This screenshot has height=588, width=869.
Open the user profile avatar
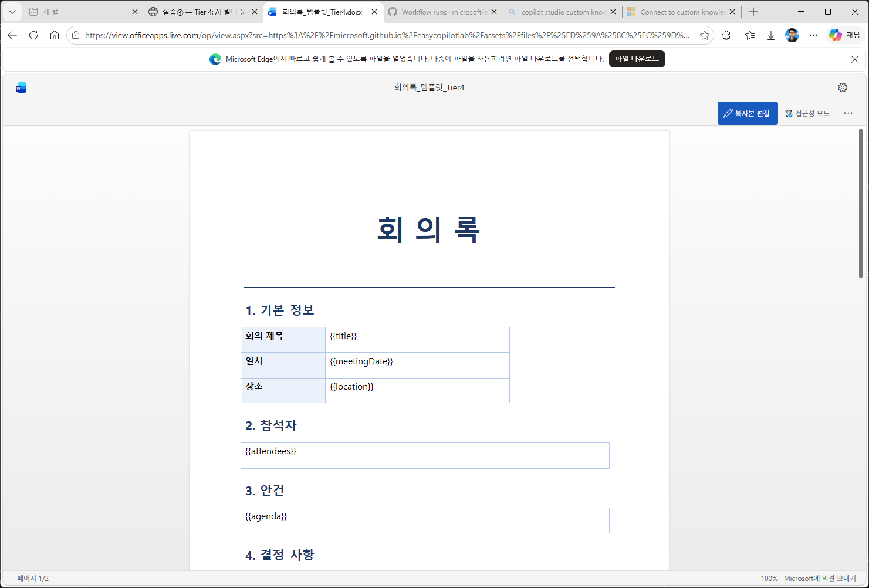pos(792,35)
